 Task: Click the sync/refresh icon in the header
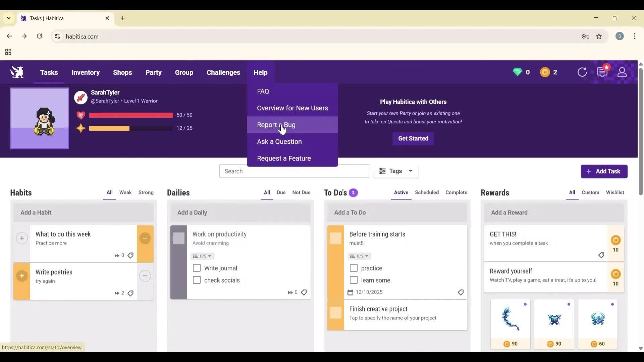pyautogui.click(x=583, y=72)
